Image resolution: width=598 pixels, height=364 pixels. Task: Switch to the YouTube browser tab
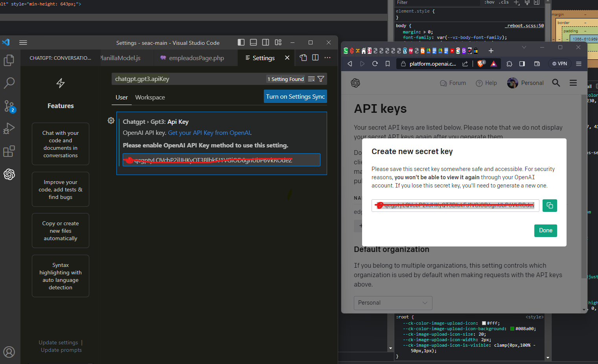tap(452, 51)
